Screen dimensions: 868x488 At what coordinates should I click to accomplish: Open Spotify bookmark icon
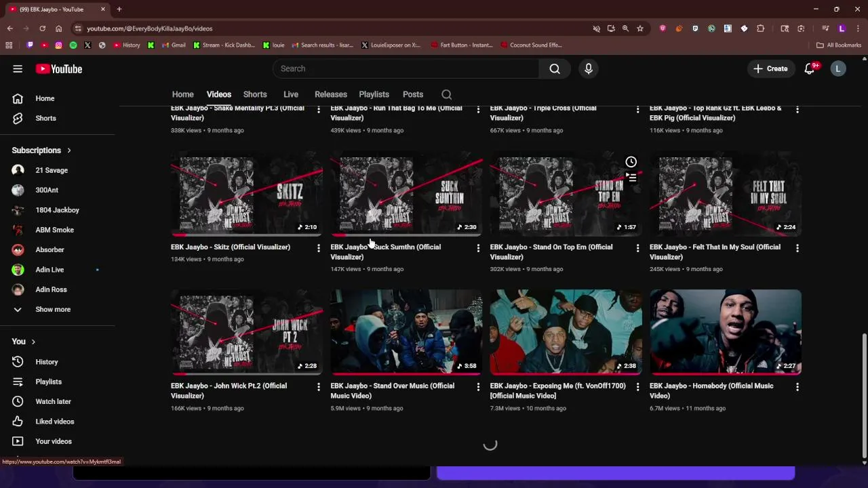(x=73, y=45)
